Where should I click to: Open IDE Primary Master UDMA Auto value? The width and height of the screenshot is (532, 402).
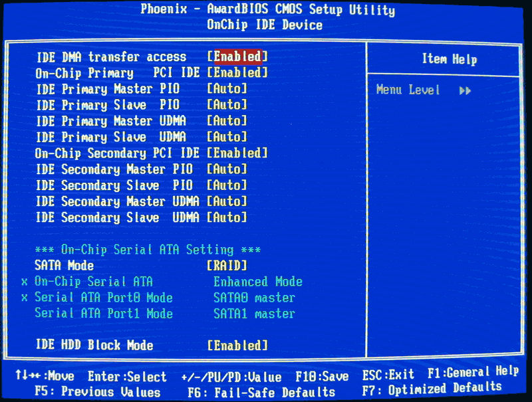click(x=227, y=121)
